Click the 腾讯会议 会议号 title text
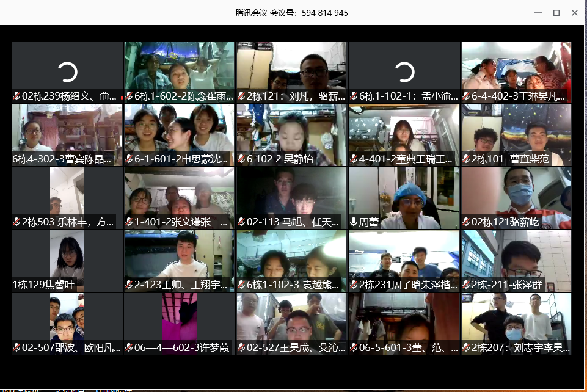587x392 pixels. [292, 13]
